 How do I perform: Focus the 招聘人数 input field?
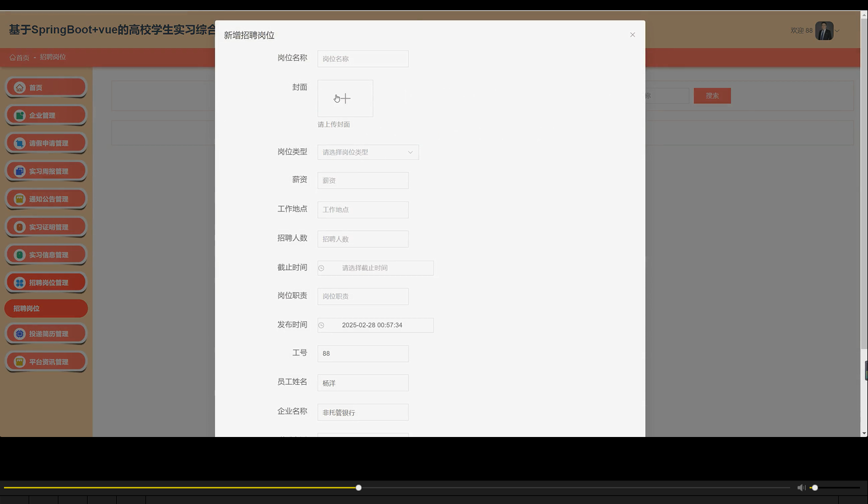coord(363,239)
